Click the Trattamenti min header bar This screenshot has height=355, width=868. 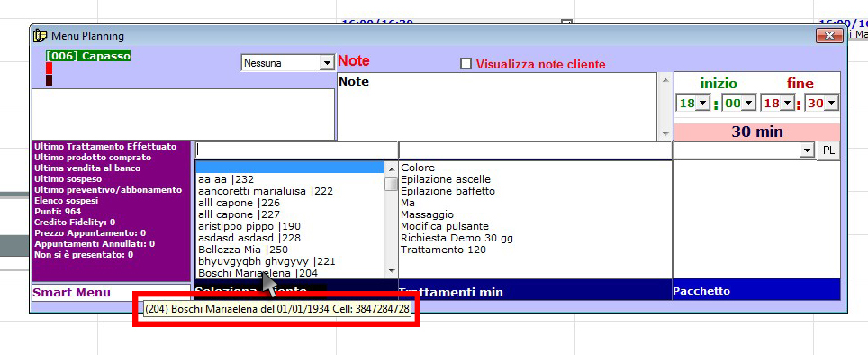coord(536,290)
